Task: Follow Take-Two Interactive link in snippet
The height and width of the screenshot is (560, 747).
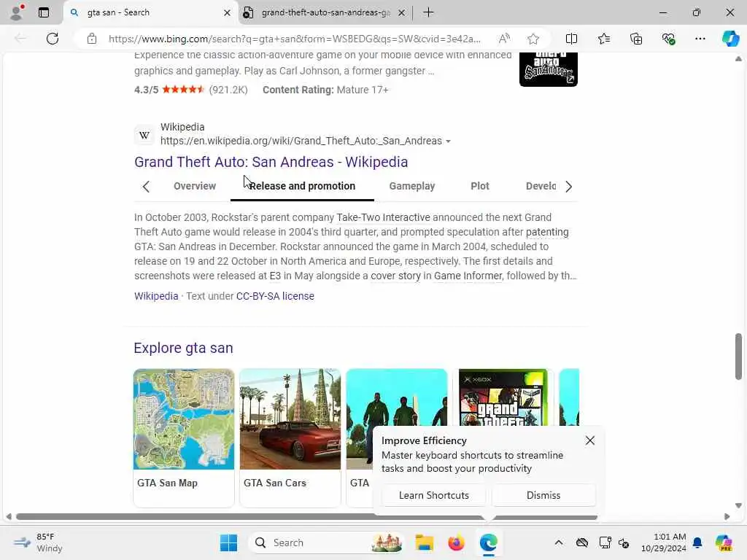Action: point(383,217)
